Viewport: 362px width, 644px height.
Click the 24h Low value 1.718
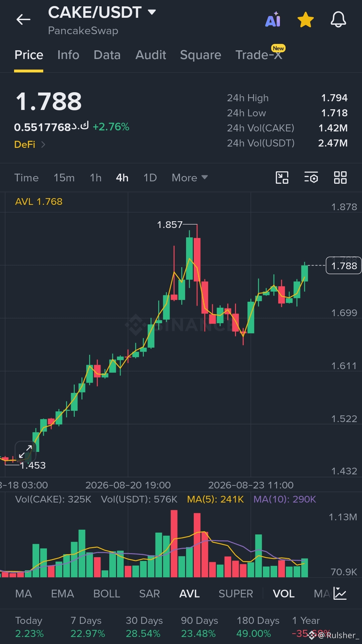coord(334,113)
